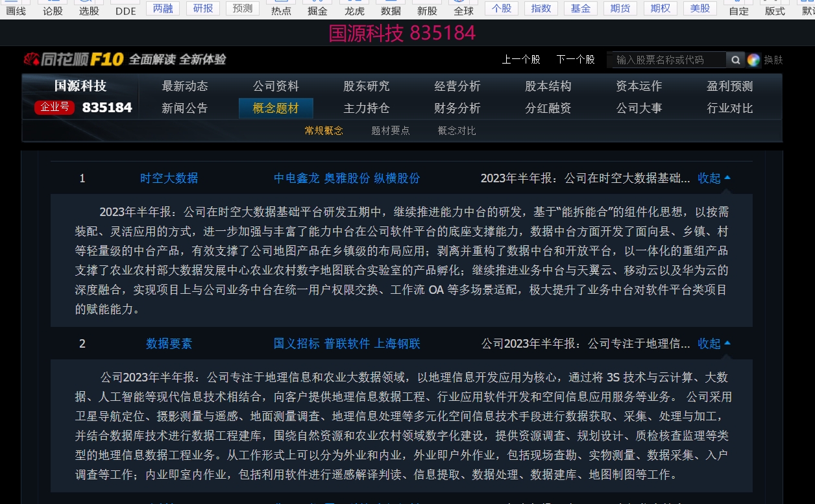The height and width of the screenshot is (504, 815).
Task: Click the stock code 835184 beside 企业号
Action: click(107, 108)
